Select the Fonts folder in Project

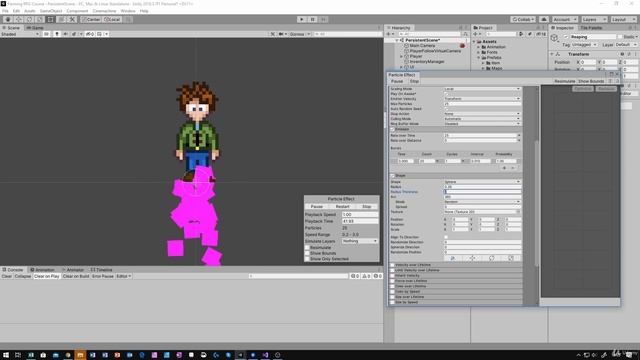[492, 52]
